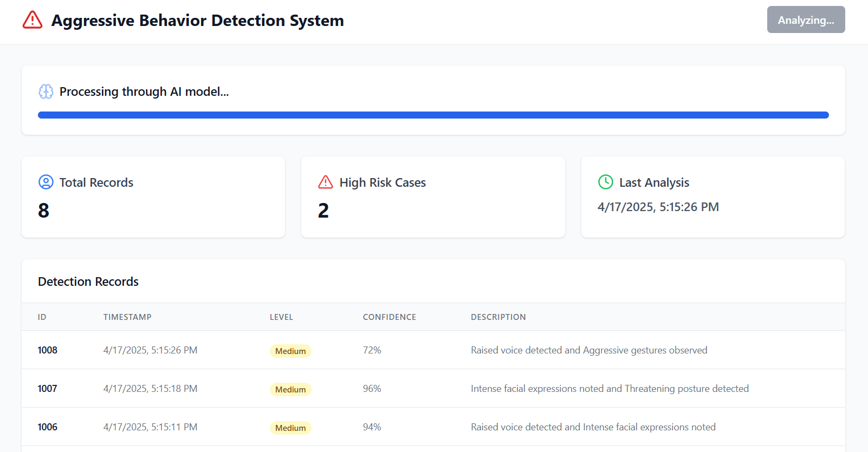Viewport: 868px width, 452px height.
Task: Click the description of record 1006
Action: click(593, 427)
